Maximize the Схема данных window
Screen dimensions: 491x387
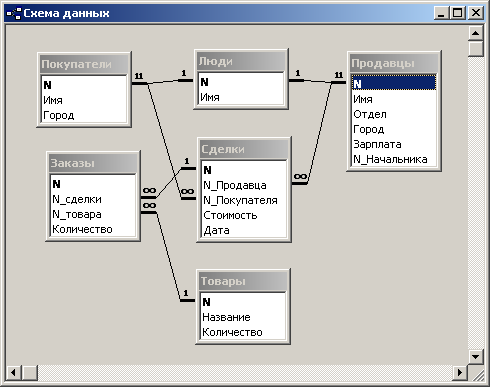click(458, 13)
